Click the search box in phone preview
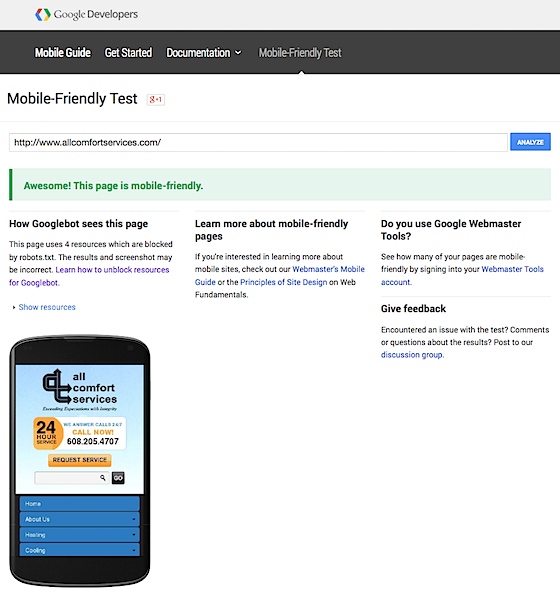560x599 pixels. (x=71, y=478)
